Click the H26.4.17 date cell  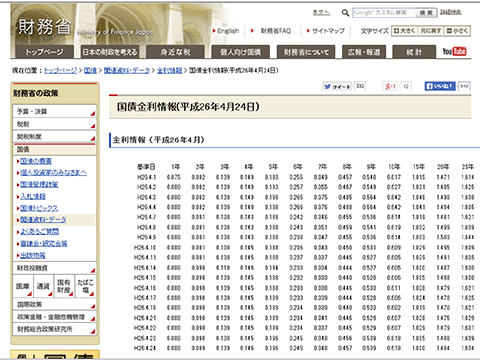145,298
